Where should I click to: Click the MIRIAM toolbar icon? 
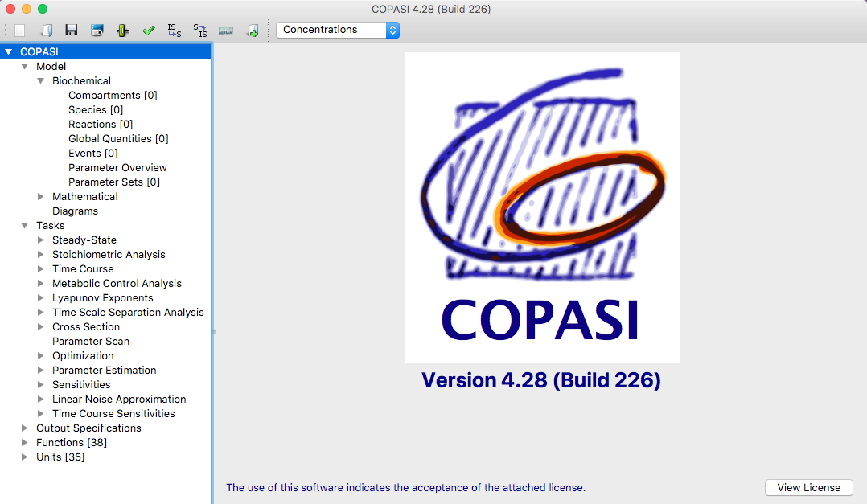(x=225, y=31)
